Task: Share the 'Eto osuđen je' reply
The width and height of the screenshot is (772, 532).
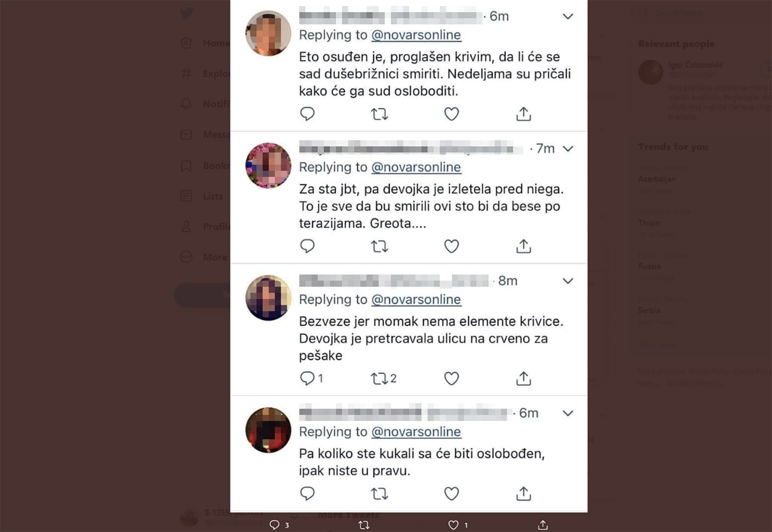Action: (x=524, y=113)
